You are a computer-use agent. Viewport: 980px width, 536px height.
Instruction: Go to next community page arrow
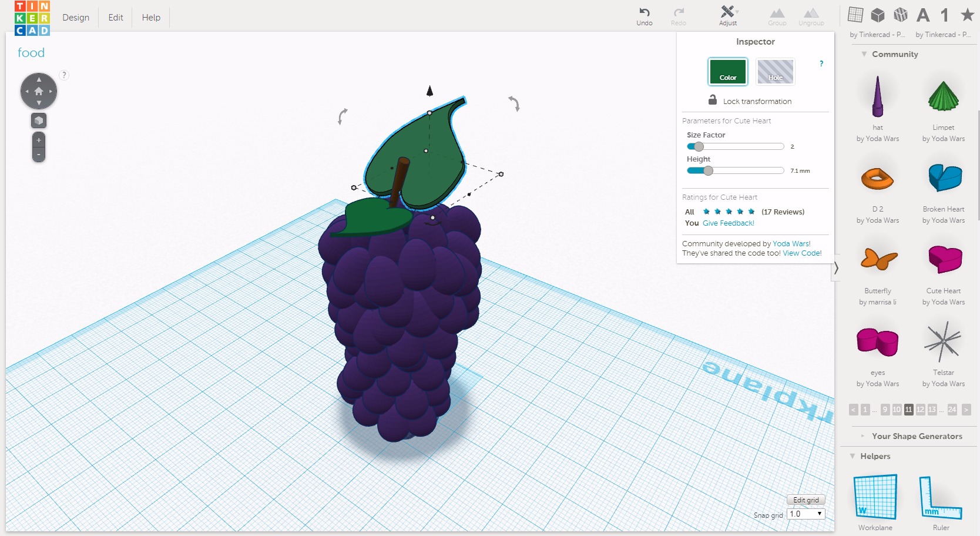966,410
